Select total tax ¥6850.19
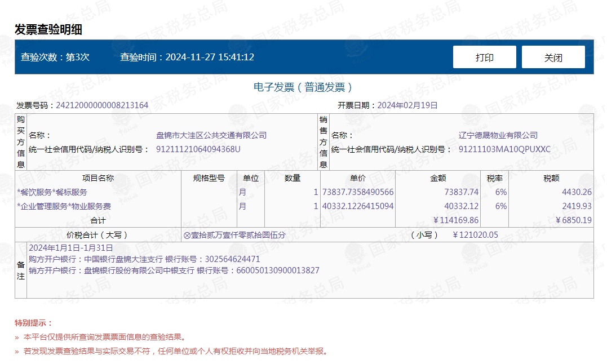Screen dimensions: 607x364 (x=573, y=220)
